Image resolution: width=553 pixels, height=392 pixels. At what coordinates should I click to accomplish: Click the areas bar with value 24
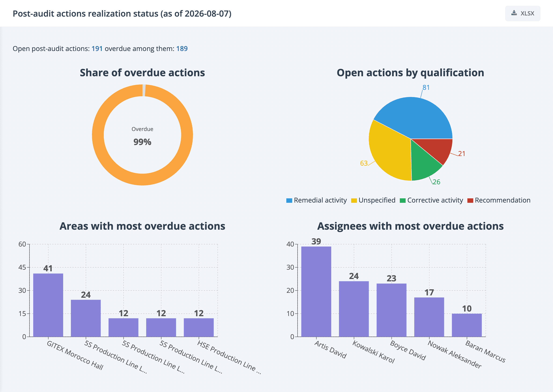tap(86, 318)
